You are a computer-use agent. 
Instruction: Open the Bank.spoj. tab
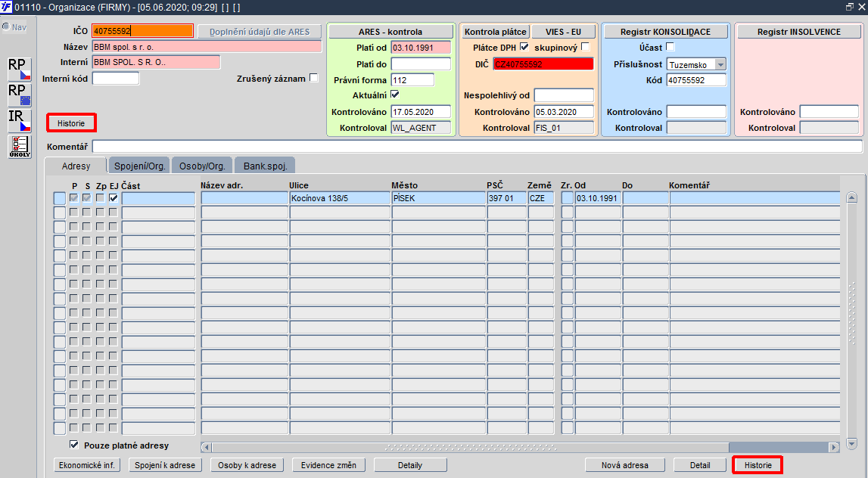point(265,166)
